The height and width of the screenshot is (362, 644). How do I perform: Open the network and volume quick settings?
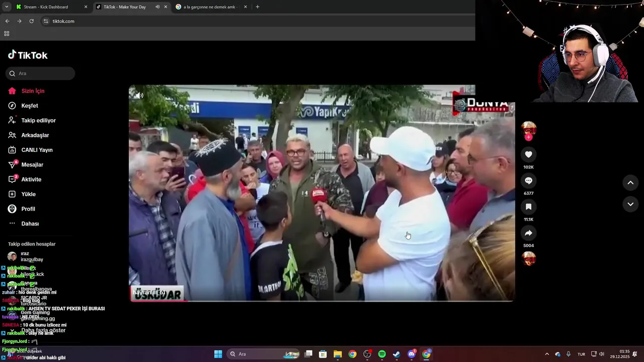[x=597, y=354]
